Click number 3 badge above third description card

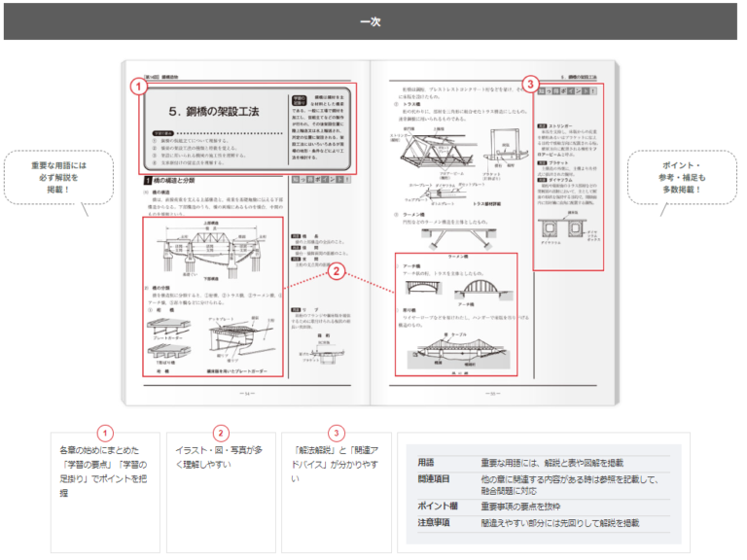click(x=337, y=433)
